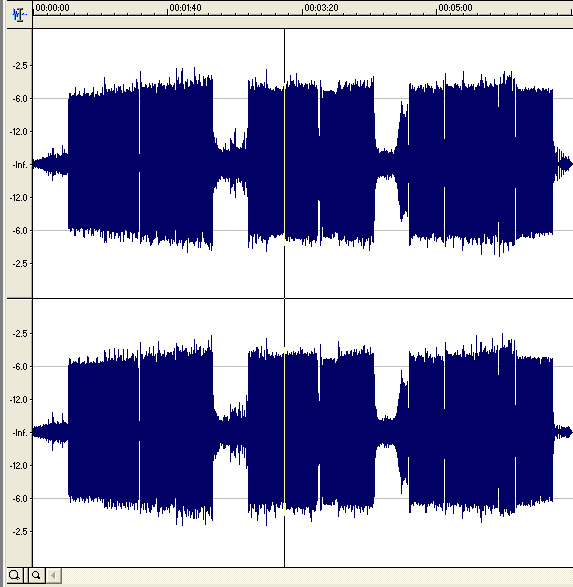Viewport: 573px width, 587px height.
Task: Select the waveform edit tool icon
Action: point(19,14)
